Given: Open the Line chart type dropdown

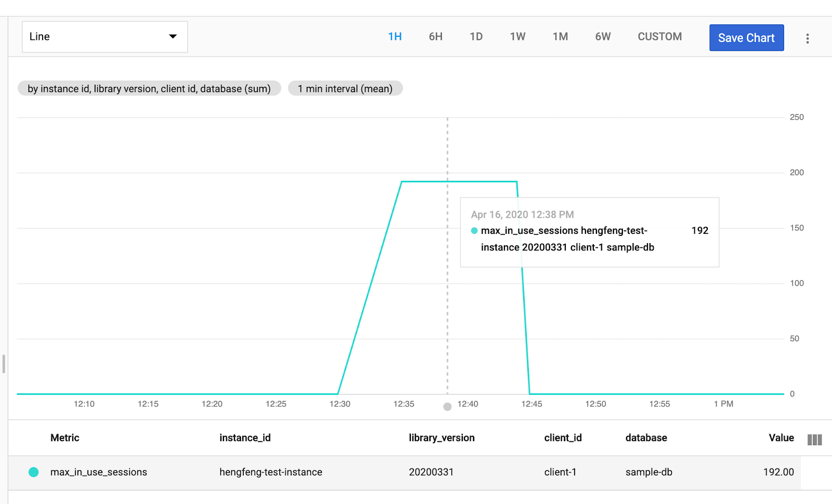Looking at the screenshot, I should [104, 36].
